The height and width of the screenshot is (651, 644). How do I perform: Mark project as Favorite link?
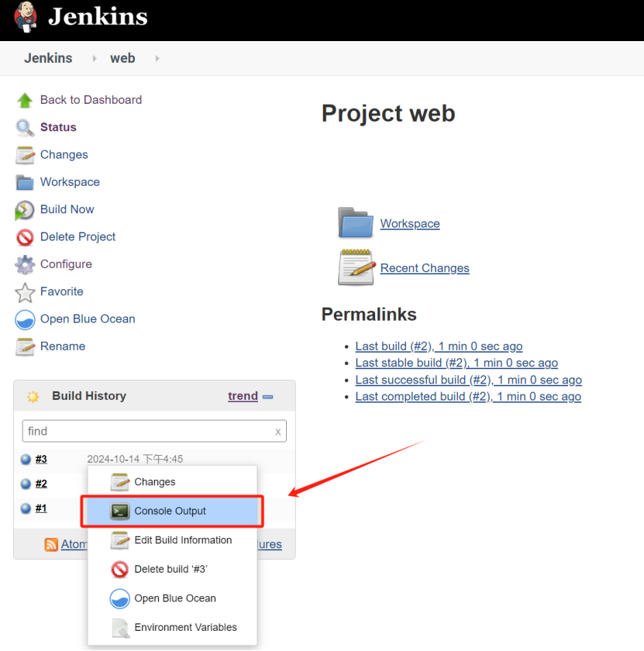[61, 291]
